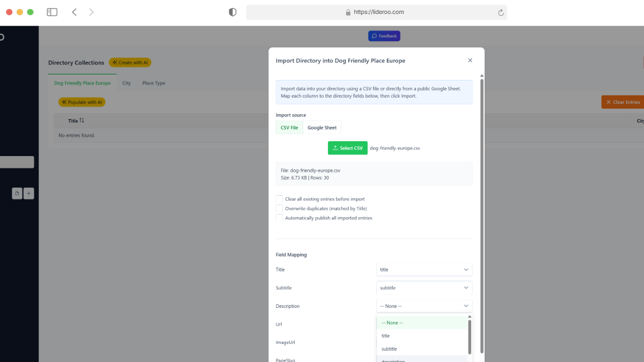Click the browser address bar showing lideroo.com
This screenshot has width=644, height=362.
[x=376, y=12]
